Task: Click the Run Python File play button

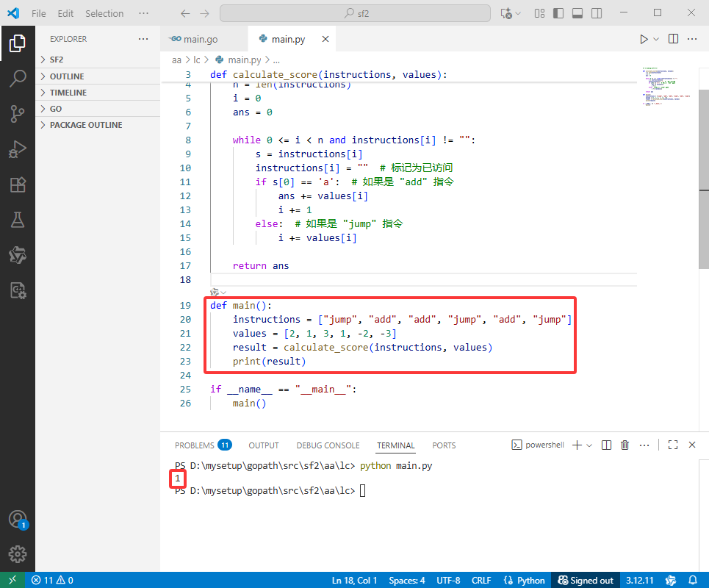Action: tap(644, 40)
